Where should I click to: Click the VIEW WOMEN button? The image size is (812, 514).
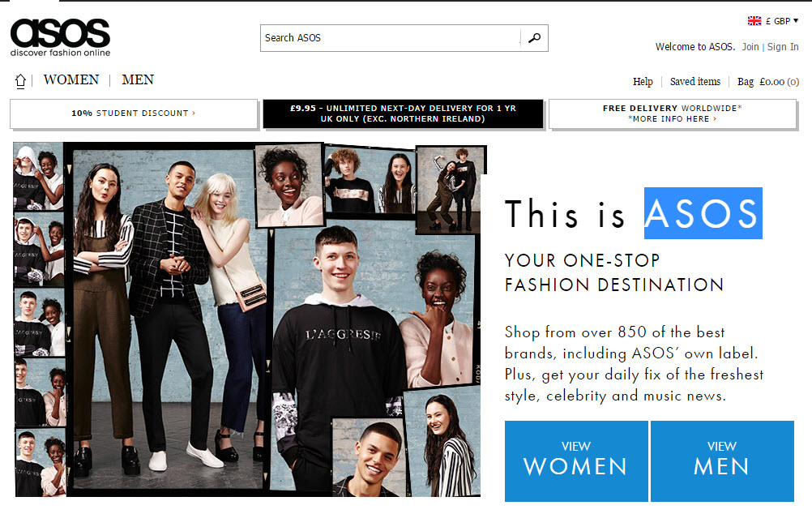(x=576, y=460)
